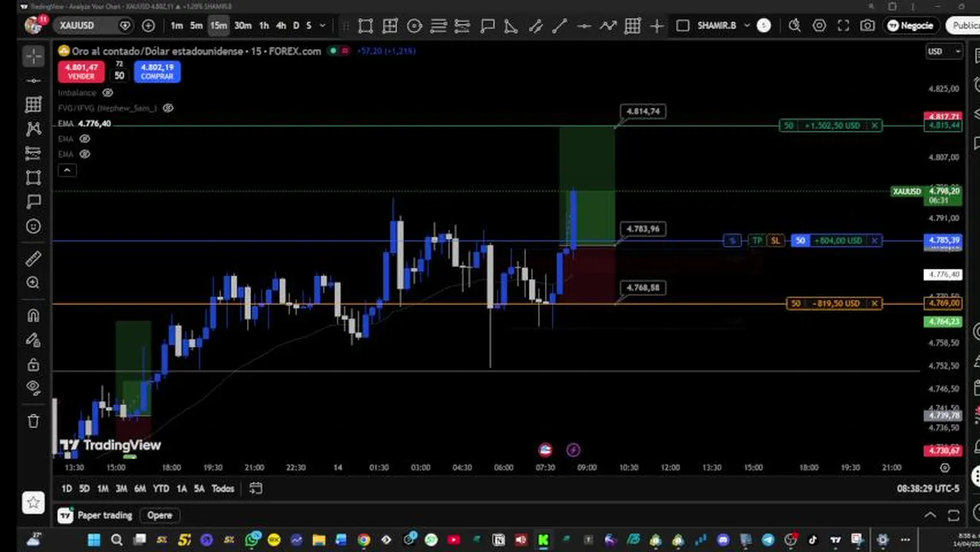Maximize the bottom panel icon
Screen dimensions: 980x552
pyautogui.click(x=953, y=515)
